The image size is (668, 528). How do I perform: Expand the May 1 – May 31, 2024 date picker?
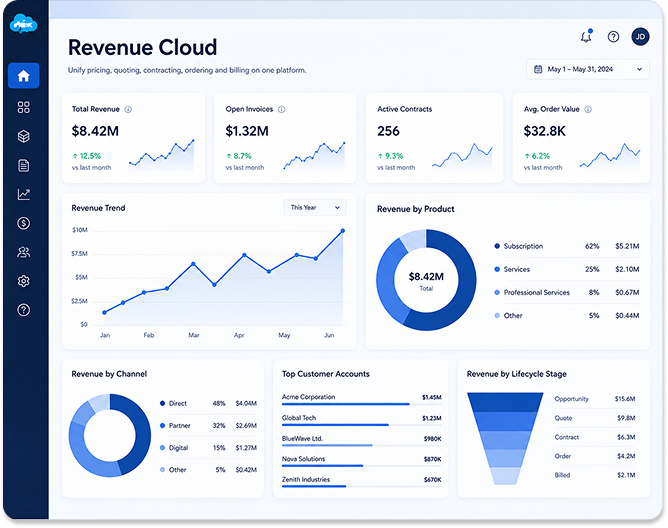click(588, 69)
